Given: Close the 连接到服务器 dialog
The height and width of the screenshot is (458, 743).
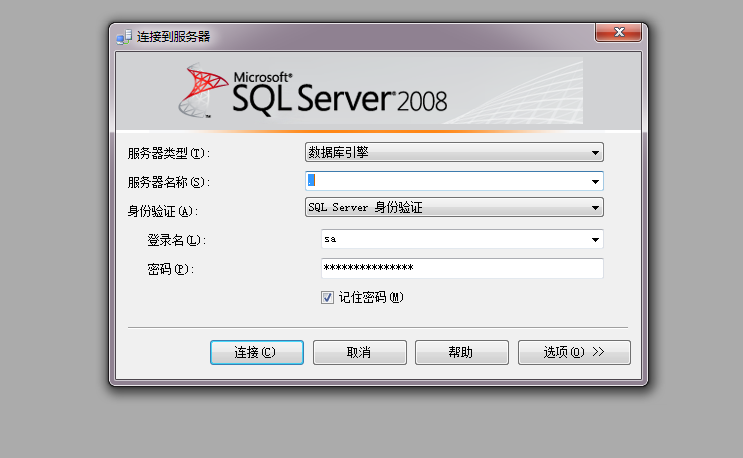Looking at the screenshot, I should 618,32.
